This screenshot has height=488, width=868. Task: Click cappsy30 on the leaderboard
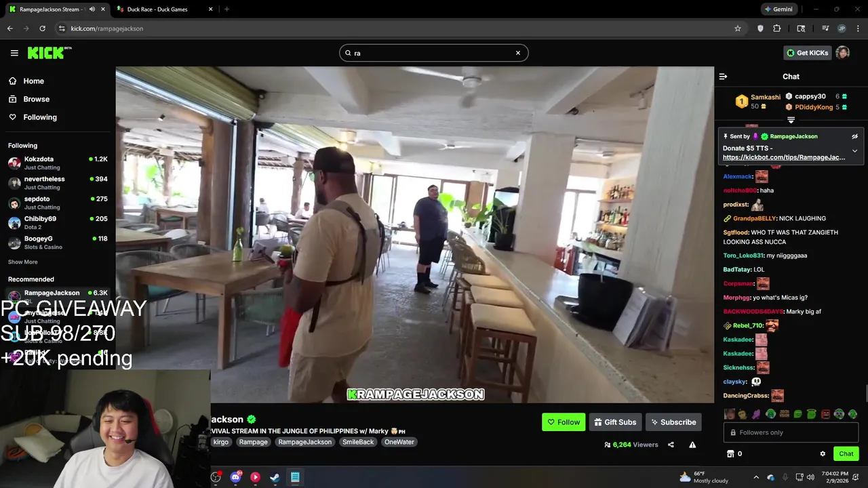tap(810, 96)
